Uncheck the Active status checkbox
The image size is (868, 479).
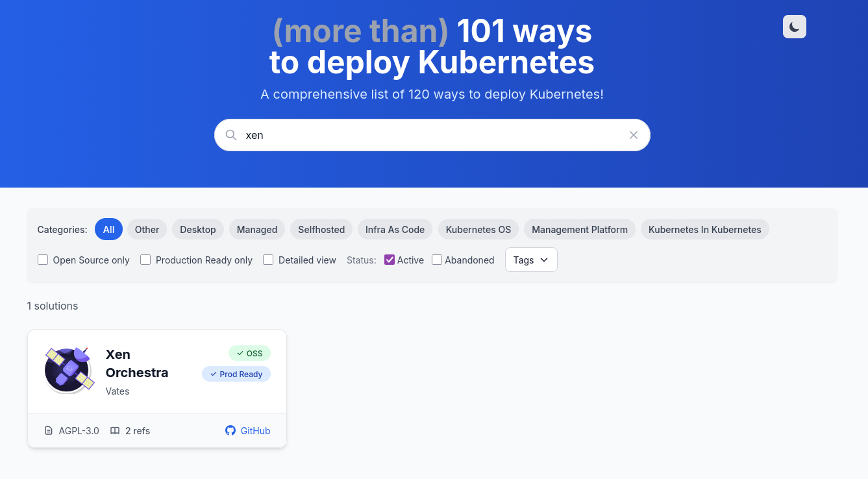(390, 260)
